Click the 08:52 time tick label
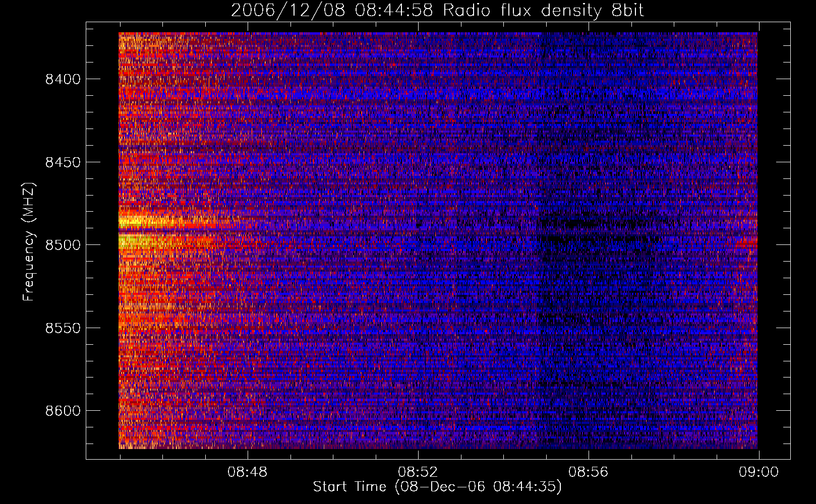Viewport: 816px width, 504px height. (x=418, y=472)
